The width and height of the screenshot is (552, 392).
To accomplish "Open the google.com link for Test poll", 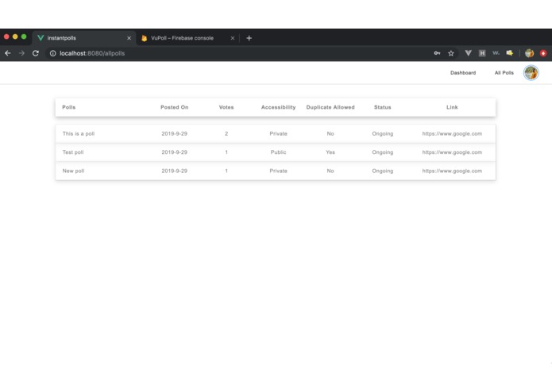I will point(452,152).
